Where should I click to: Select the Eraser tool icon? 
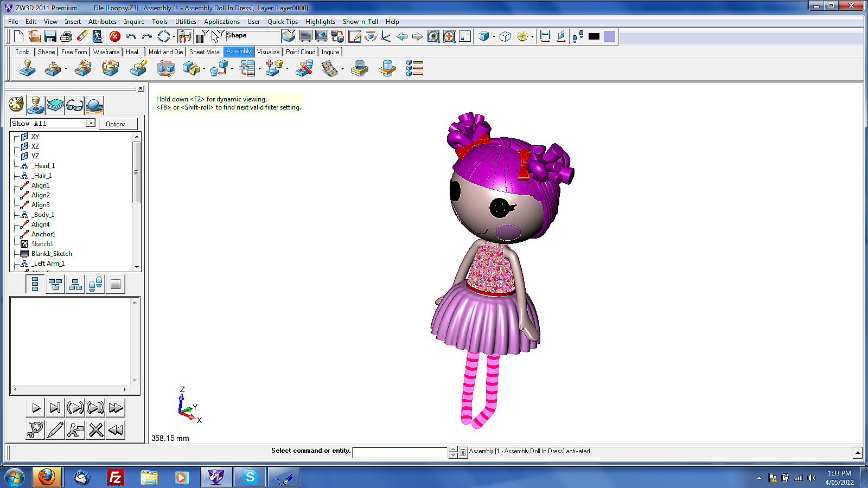[x=82, y=36]
